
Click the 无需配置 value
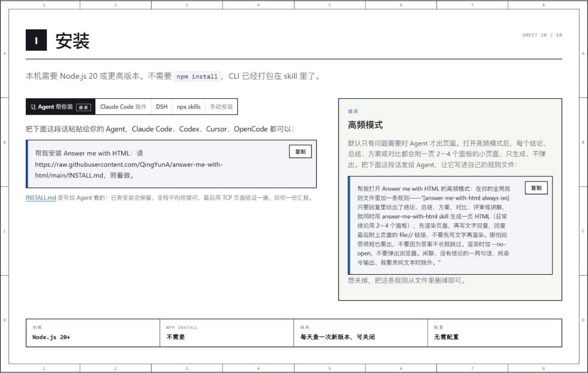point(447,337)
